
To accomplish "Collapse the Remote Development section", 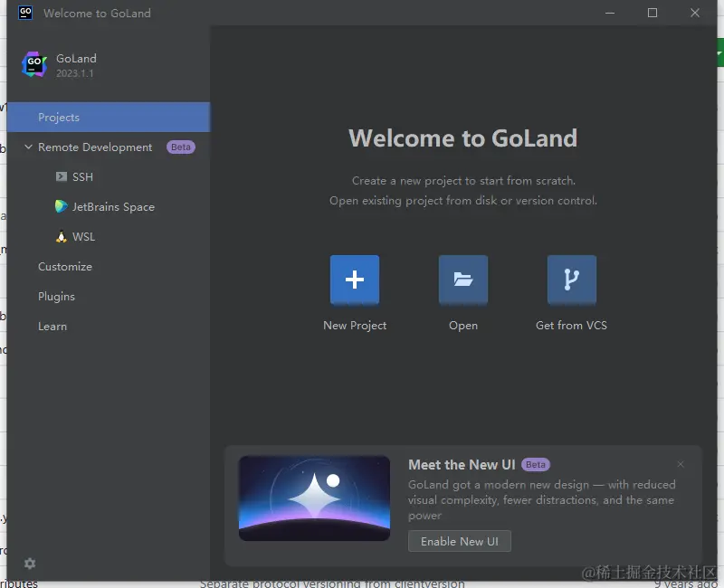I will click(x=28, y=147).
